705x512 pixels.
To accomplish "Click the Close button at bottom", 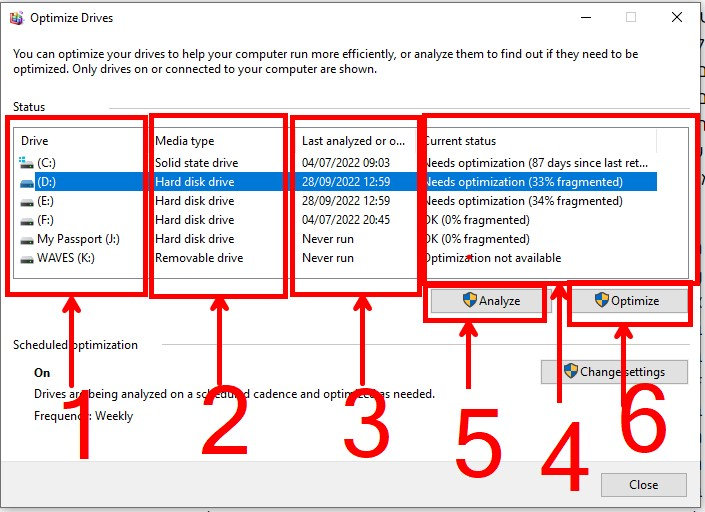I will [x=643, y=485].
